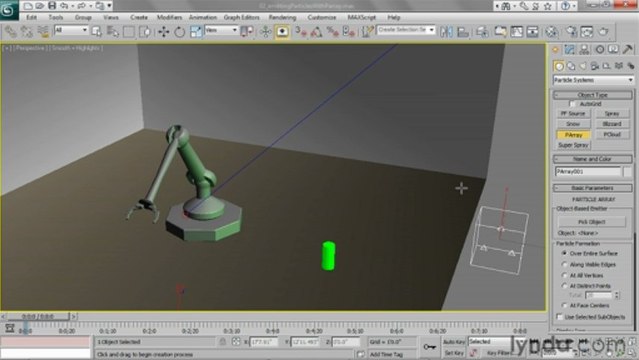Collapse the Name and Color rollout
This screenshot has height=360, width=639.
click(593, 159)
